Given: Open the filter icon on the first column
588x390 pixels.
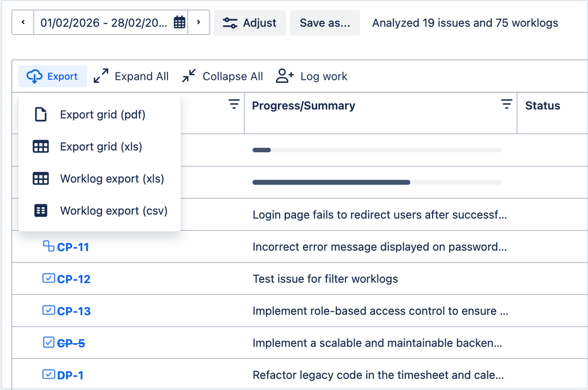Looking at the screenshot, I should tap(234, 104).
